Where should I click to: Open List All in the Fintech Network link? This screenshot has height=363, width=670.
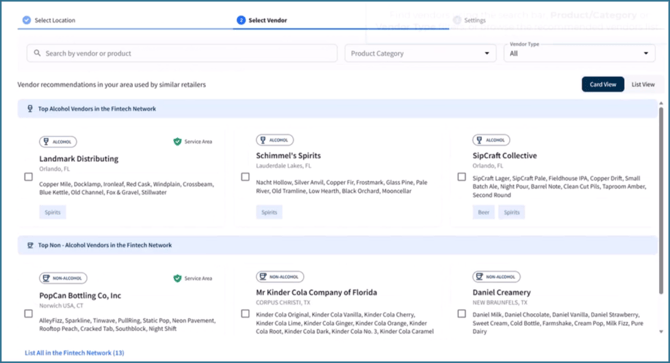click(x=74, y=353)
